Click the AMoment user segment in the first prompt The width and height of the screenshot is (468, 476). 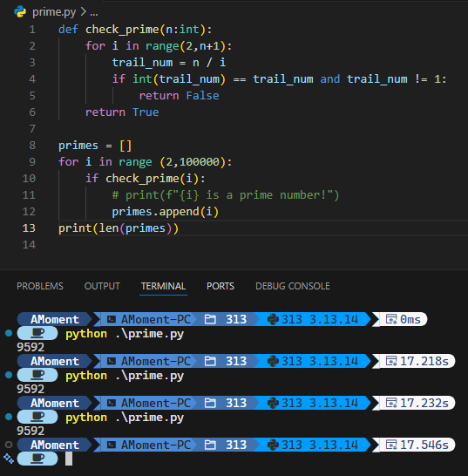55,319
